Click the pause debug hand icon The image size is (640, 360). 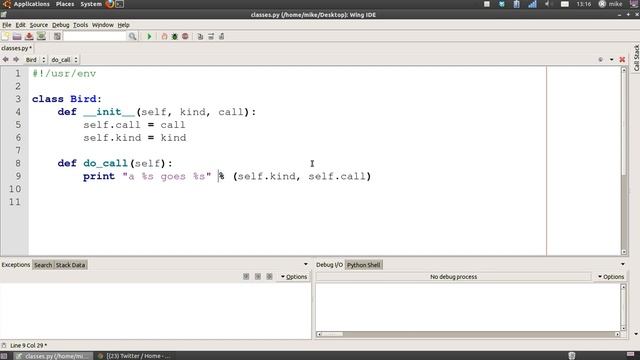tap(164, 36)
